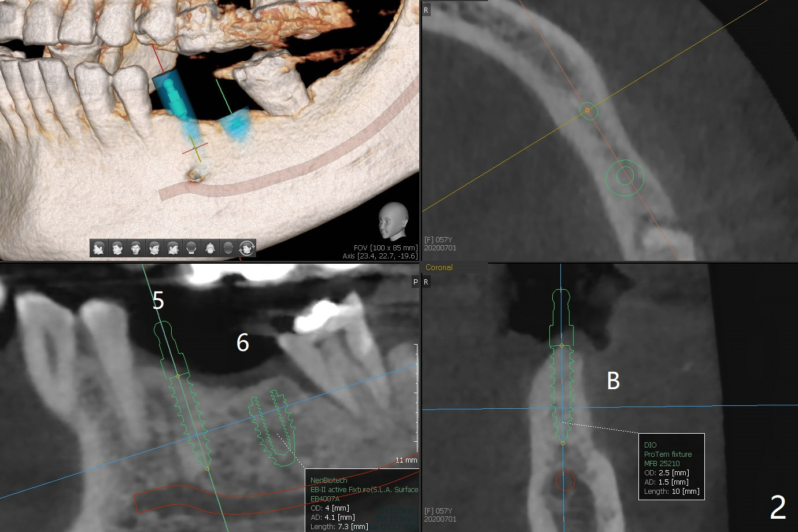Click the 3D orientation head figure
The image size is (798, 532).
(x=393, y=220)
